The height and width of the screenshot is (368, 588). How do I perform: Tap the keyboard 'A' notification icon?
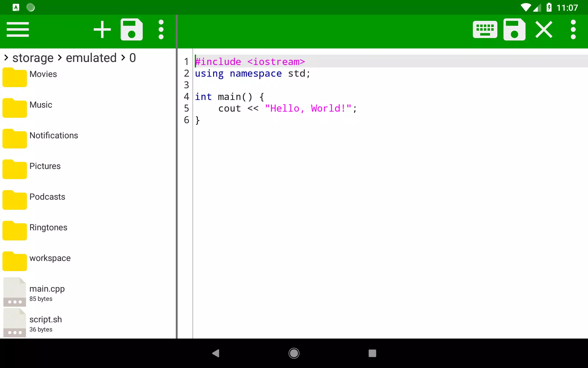16,7
